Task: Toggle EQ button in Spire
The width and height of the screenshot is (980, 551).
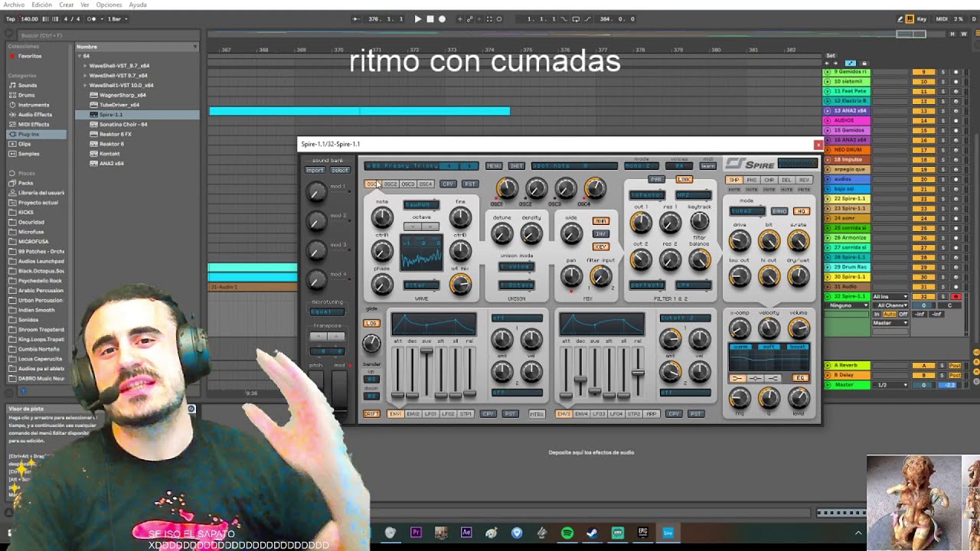Action: click(800, 378)
